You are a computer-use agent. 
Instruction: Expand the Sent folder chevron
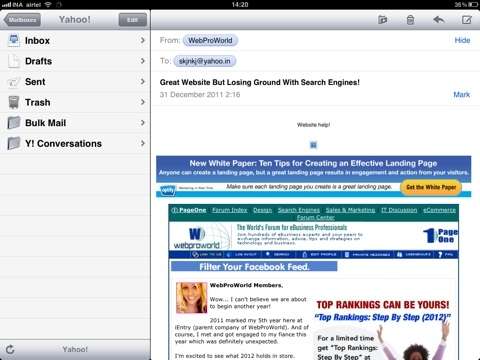pyautogui.click(x=143, y=82)
